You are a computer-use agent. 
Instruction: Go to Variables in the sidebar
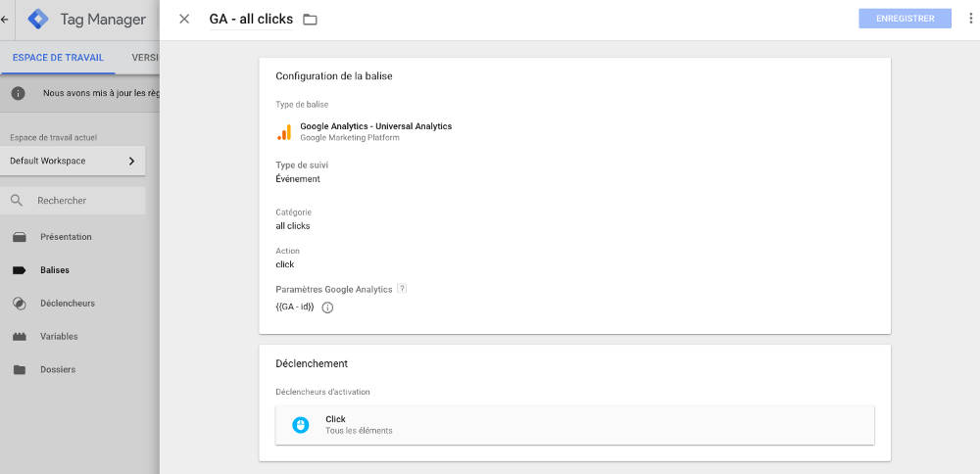tap(59, 336)
